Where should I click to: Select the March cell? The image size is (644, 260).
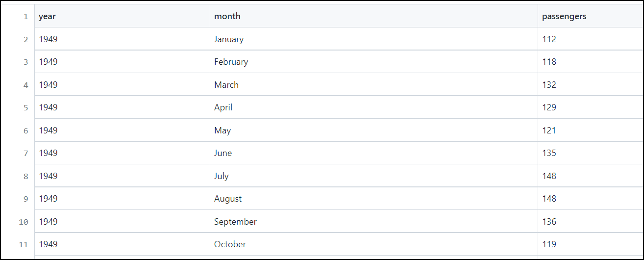[x=226, y=85]
